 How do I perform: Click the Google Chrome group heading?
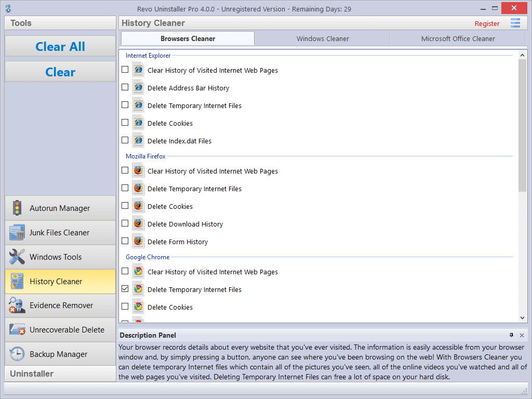pyautogui.click(x=148, y=257)
